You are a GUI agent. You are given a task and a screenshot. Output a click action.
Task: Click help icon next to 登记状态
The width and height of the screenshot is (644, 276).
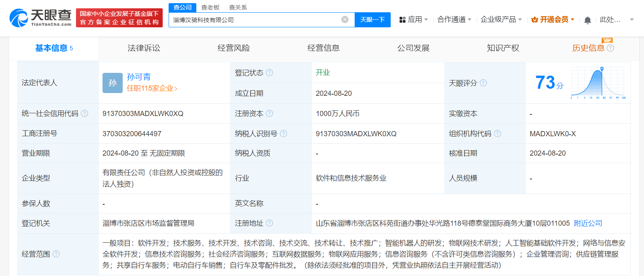pos(270,73)
